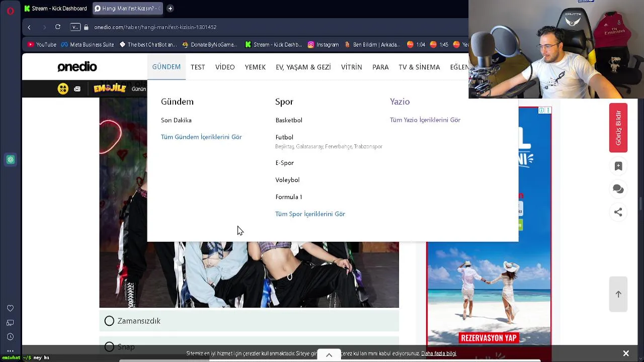Open the TEST menu

point(198,67)
